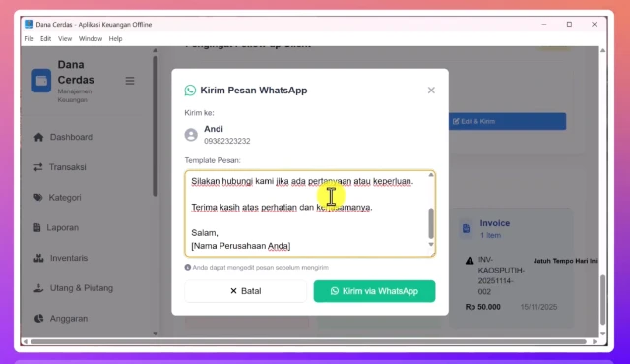Image resolution: width=630 pixels, height=364 pixels.
Task: Click Kirim via WhatsApp button
Action: pyautogui.click(x=374, y=291)
